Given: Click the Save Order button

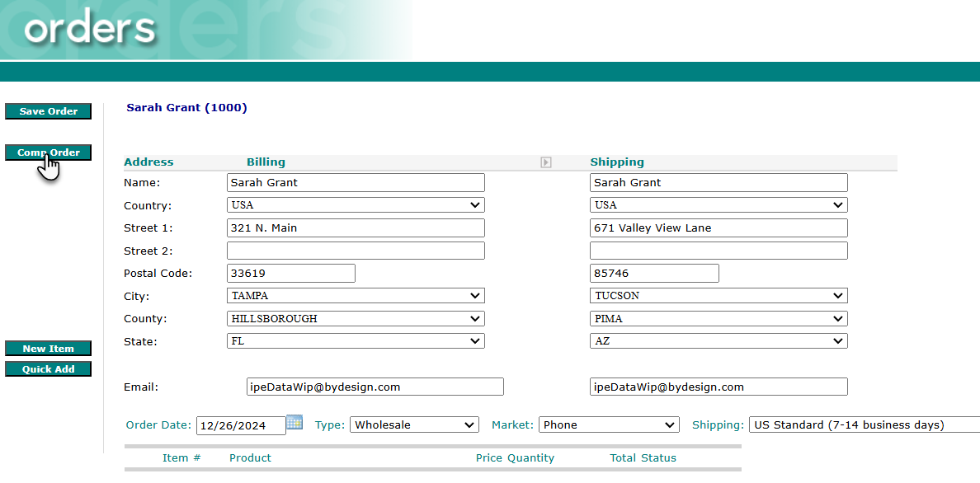Looking at the screenshot, I should [x=48, y=111].
